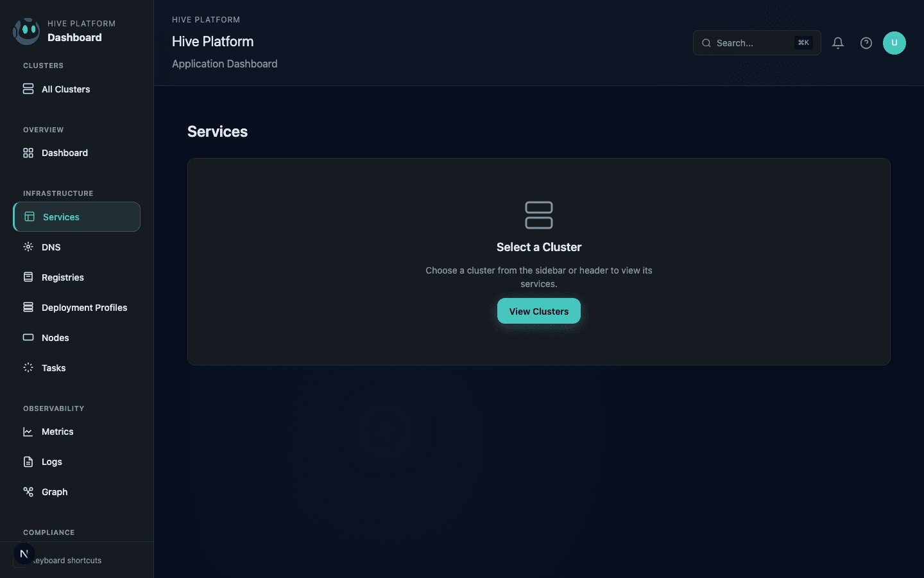
Task: Navigate to Dashboard under Overview
Action: coord(64,153)
